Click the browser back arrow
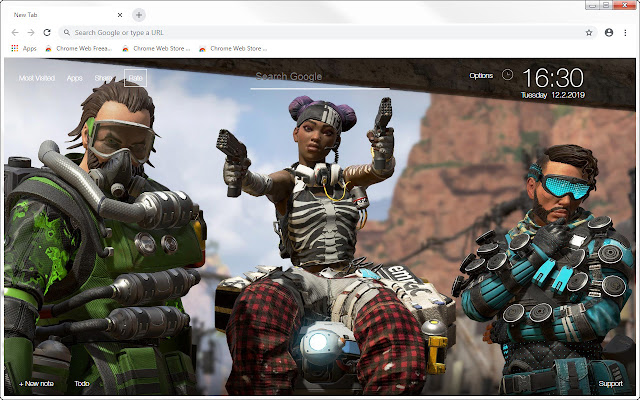Image resolution: width=640 pixels, height=400 pixels. point(15,32)
